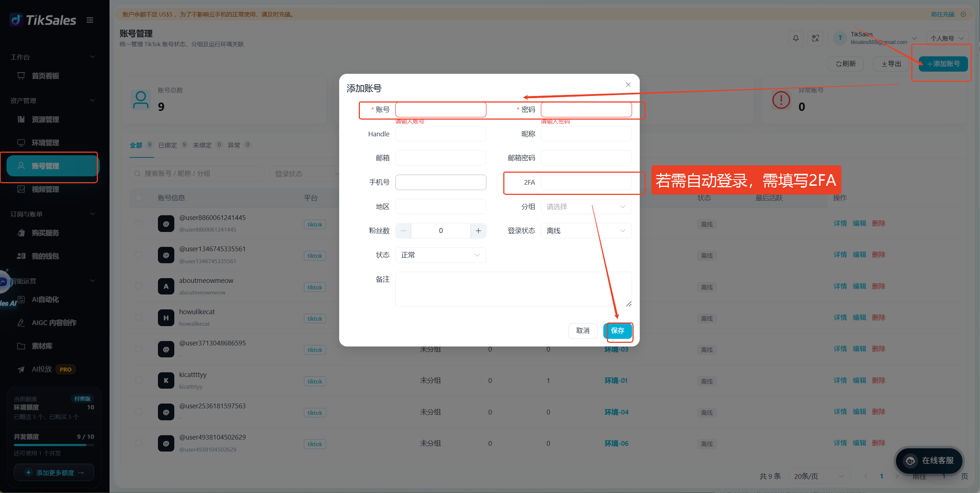
Task: Increase 粉丝数 with plus button
Action: click(478, 231)
